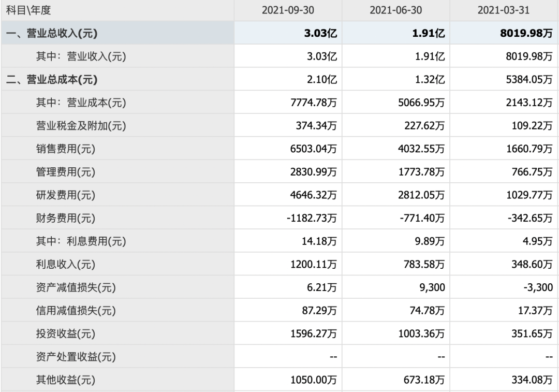Click the 6503.04万 sales expense value
559x392 pixels.
(x=313, y=149)
